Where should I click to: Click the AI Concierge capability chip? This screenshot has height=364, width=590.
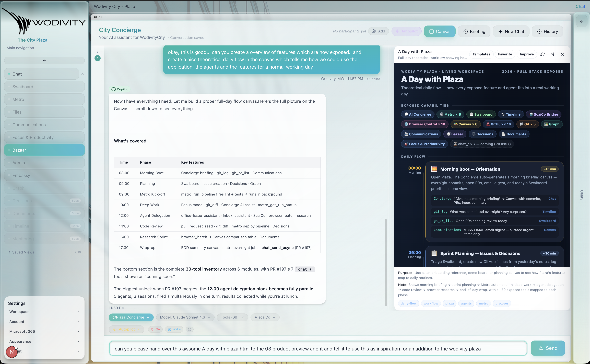[x=418, y=114]
